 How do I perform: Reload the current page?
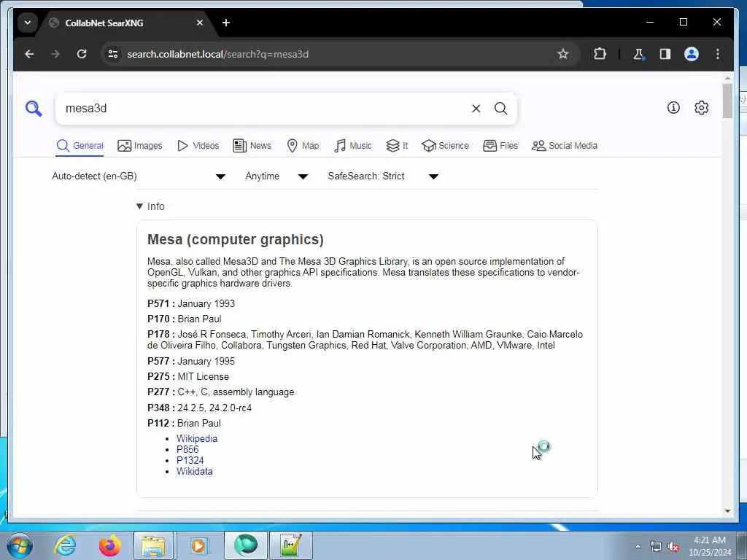click(82, 54)
